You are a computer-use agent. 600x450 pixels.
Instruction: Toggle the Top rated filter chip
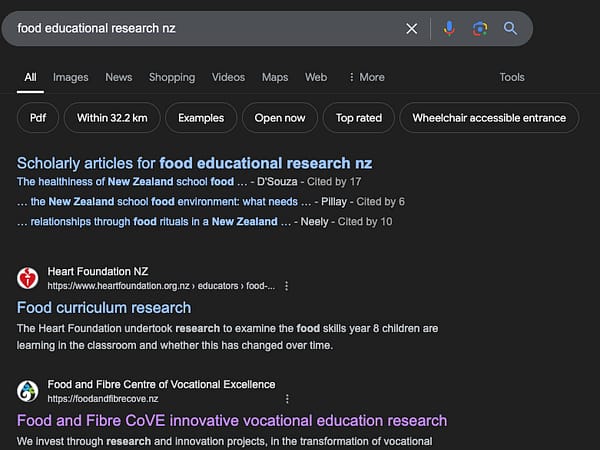click(359, 118)
